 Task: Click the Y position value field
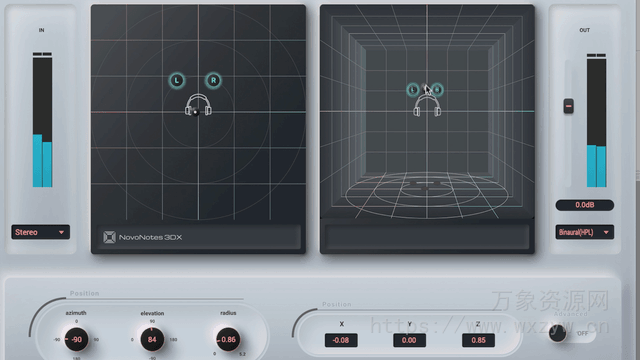[409, 340]
